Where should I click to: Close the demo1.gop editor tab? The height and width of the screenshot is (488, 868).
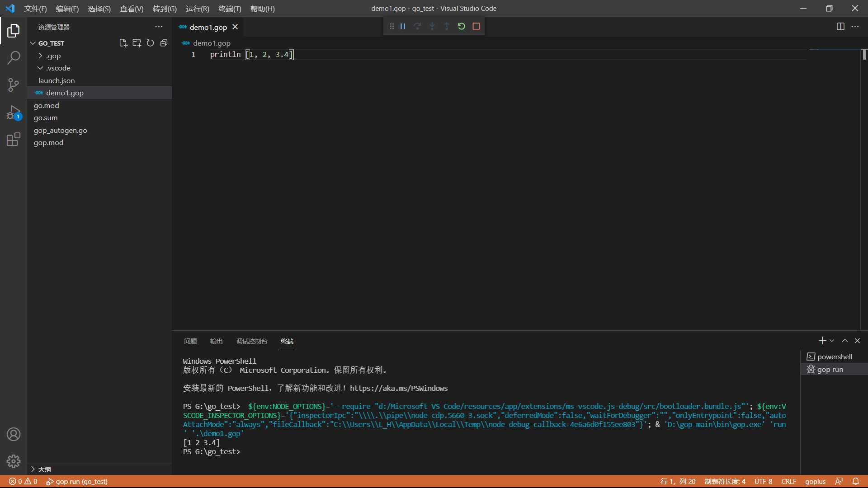tap(235, 27)
